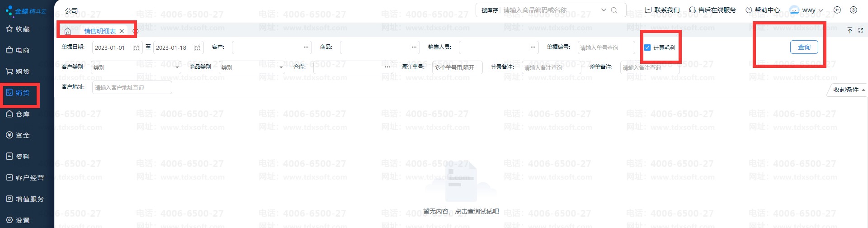Uncheck the 计算毛利 checkbox
This screenshot has width=868, height=228.
pos(647,47)
